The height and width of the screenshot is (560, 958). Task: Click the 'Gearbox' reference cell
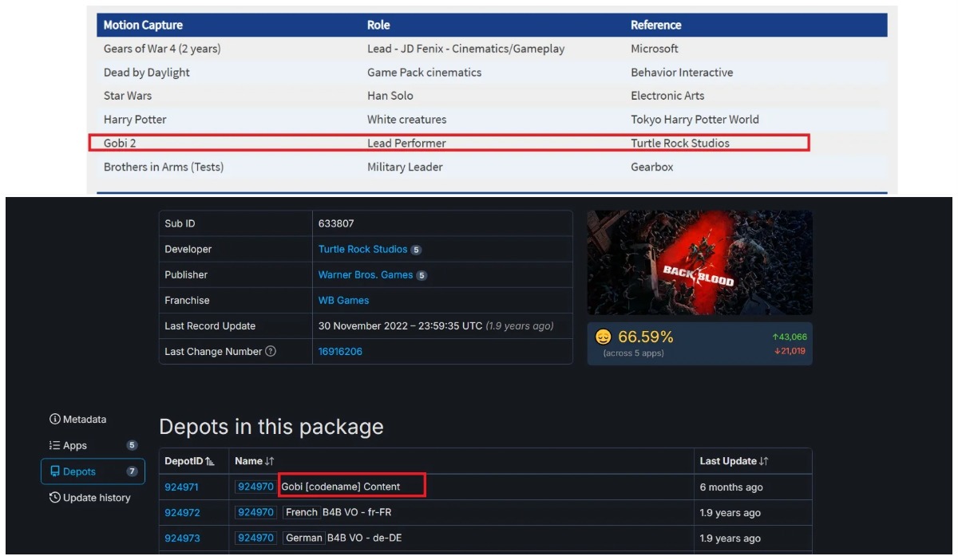652,167
